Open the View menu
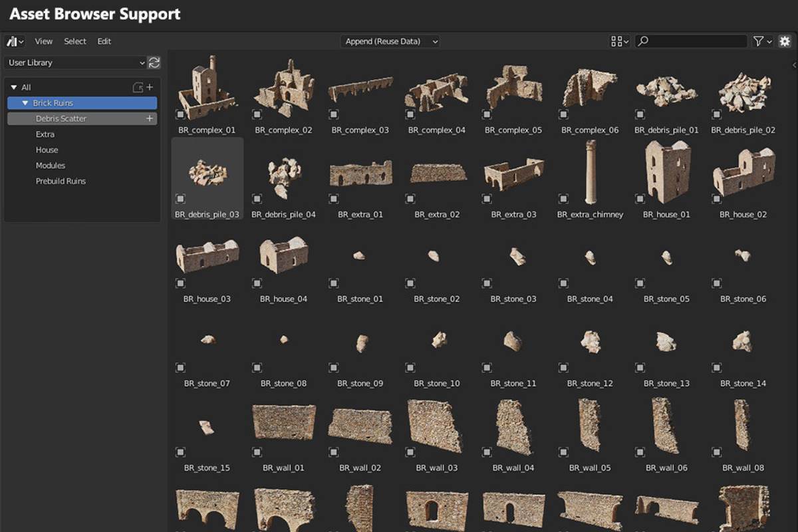798x532 pixels. (44, 41)
